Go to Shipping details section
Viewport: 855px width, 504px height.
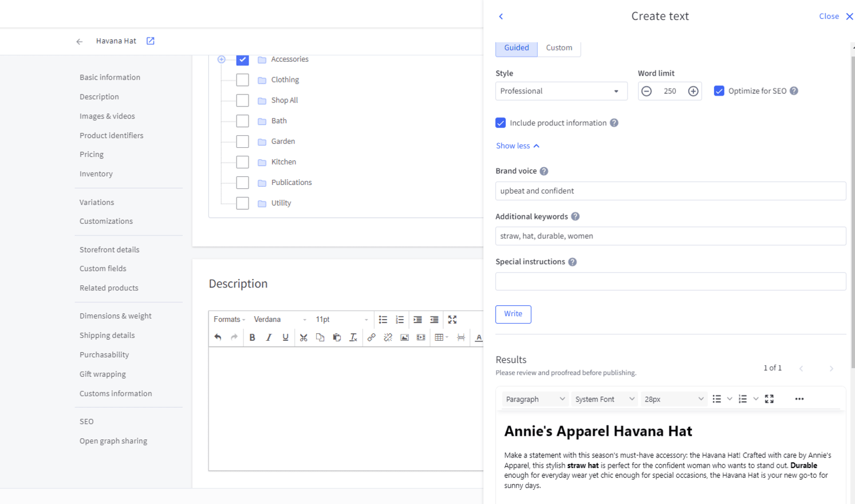coord(107,336)
